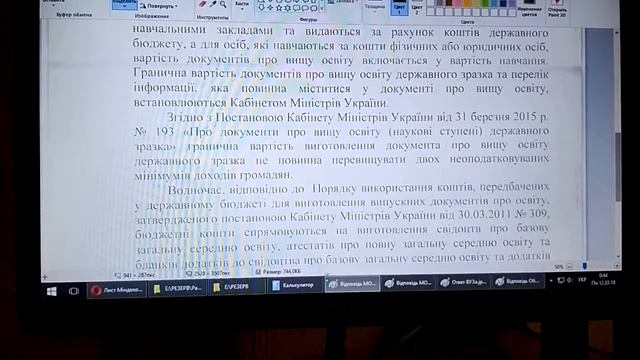640x360 pixels.
Task: Select the Eraser tool in Paint
Action: pos(202,4)
